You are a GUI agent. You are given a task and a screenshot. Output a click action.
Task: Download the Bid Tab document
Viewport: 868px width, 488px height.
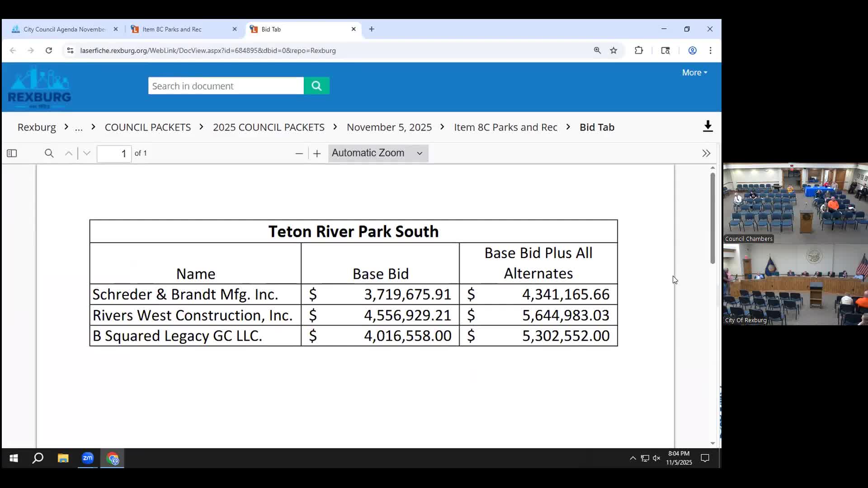click(708, 127)
